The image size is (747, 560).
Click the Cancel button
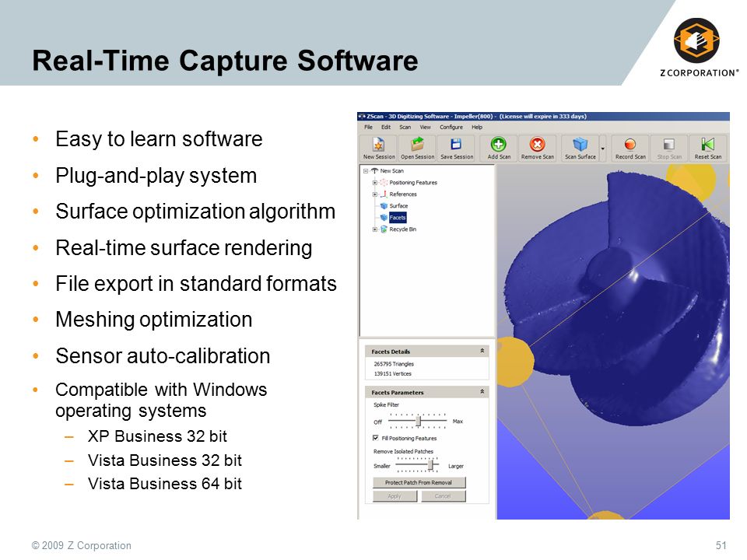tap(443, 496)
